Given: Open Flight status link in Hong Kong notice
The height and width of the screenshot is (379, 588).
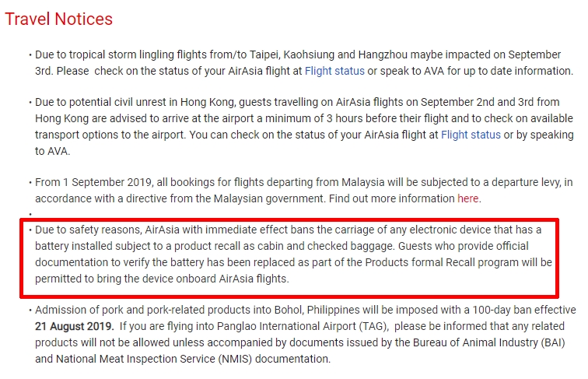Looking at the screenshot, I should 471,135.
